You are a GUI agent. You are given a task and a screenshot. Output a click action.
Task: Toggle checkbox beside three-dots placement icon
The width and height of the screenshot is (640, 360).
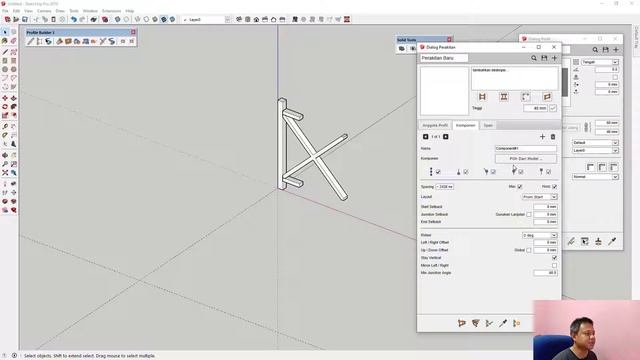click(x=438, y=172)
